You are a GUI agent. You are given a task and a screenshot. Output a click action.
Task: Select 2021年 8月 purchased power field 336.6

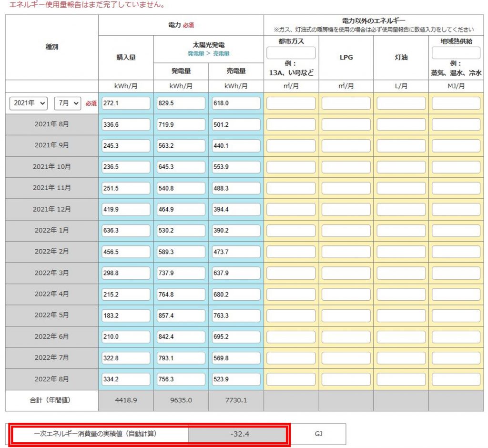coord(126,124)
